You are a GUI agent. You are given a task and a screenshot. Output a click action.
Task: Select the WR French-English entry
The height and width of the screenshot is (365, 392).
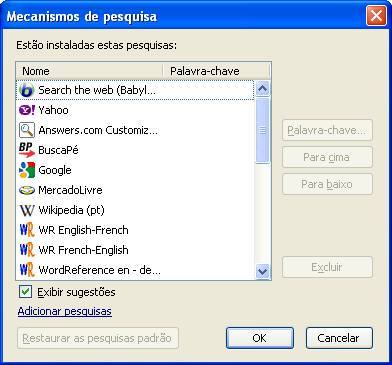pos(135,250)
